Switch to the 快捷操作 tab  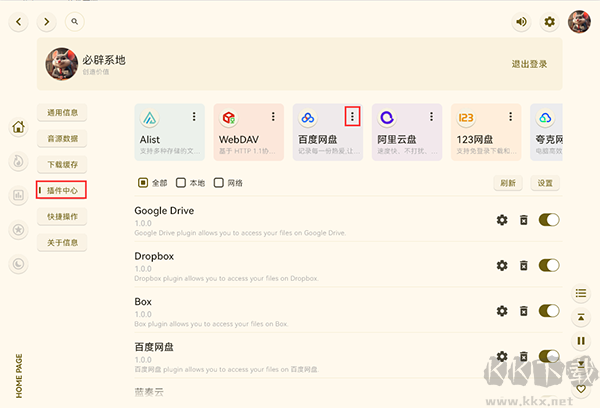click(62, 217)
